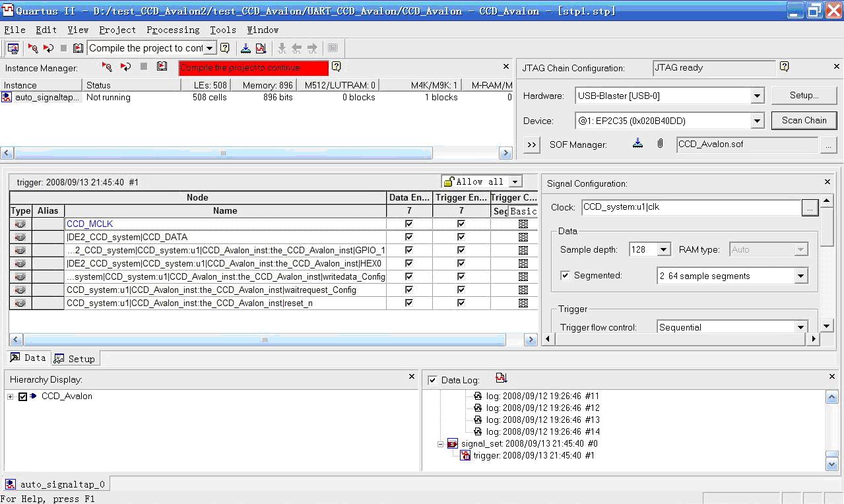Toggle Trigger Enable for GPIO_1 row
Viewport: 844px width, 504px height.
pyautogui.click(x=461, y=250)
